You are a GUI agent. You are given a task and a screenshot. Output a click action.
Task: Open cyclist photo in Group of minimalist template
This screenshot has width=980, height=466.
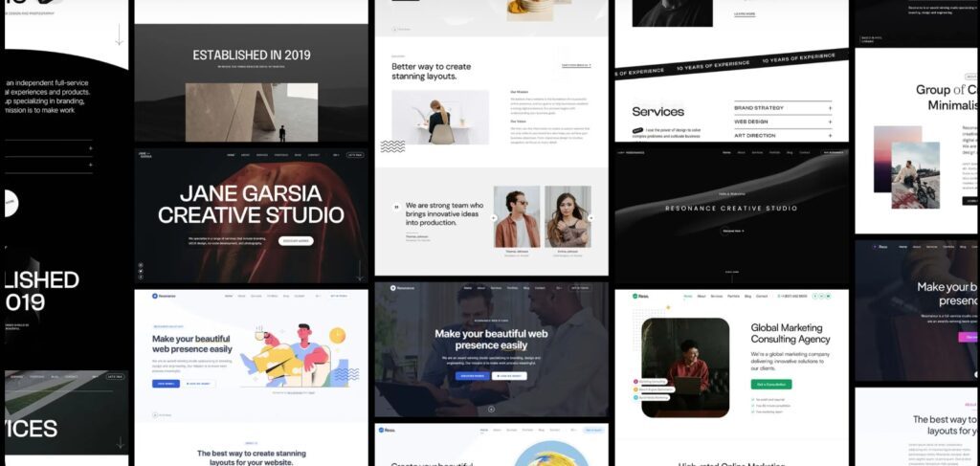tap(916, 175)
